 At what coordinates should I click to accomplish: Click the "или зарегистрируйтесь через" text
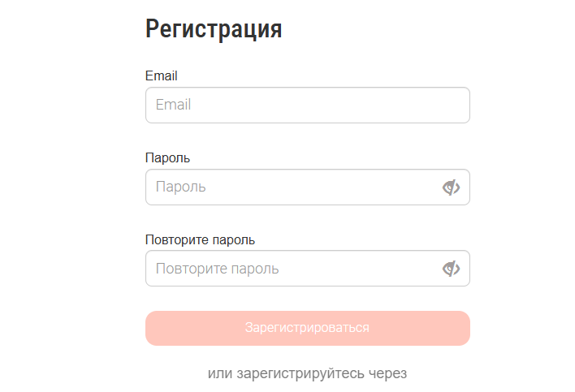point(307,374)
